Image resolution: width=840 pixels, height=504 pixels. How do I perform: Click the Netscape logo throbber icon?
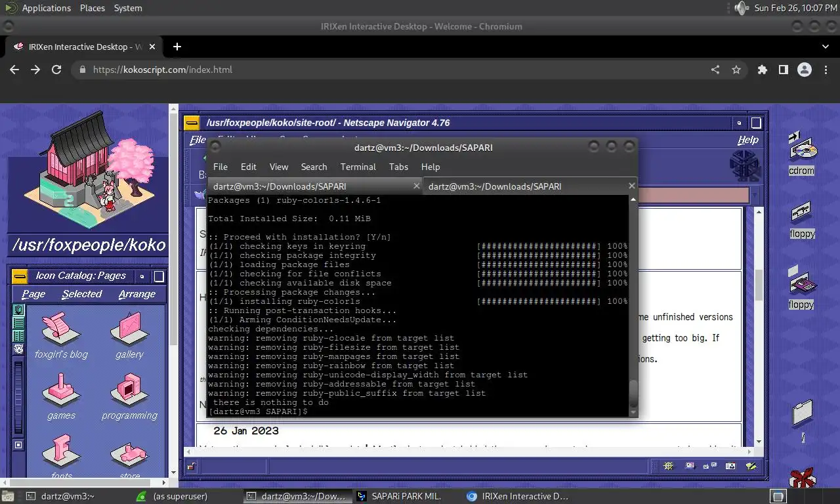coord(744,165)
